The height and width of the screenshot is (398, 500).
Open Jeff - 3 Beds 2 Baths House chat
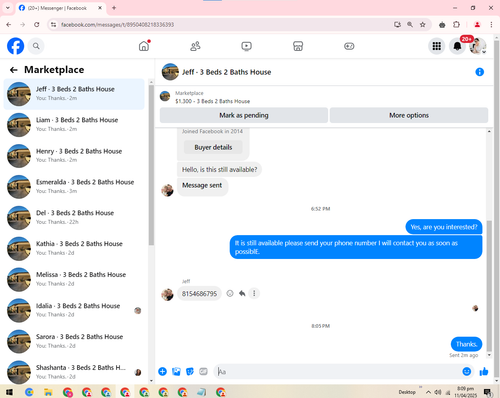click(74, 94)
